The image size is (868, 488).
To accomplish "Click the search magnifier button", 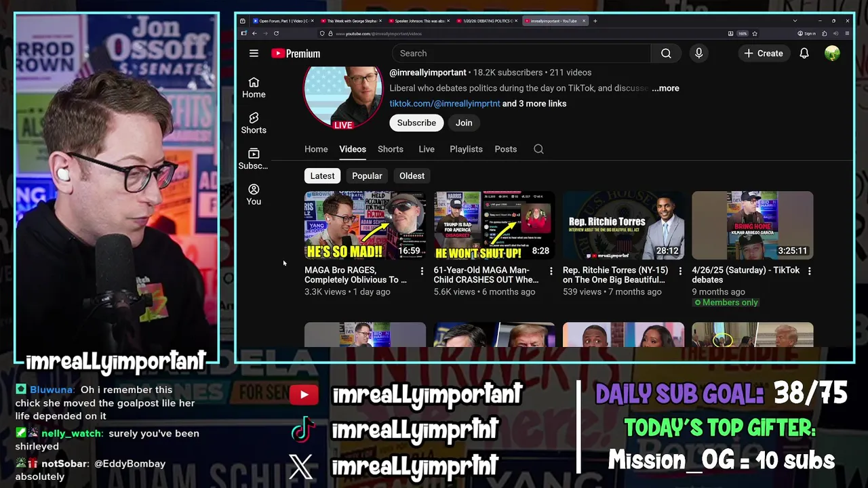I will pos(666,54).
